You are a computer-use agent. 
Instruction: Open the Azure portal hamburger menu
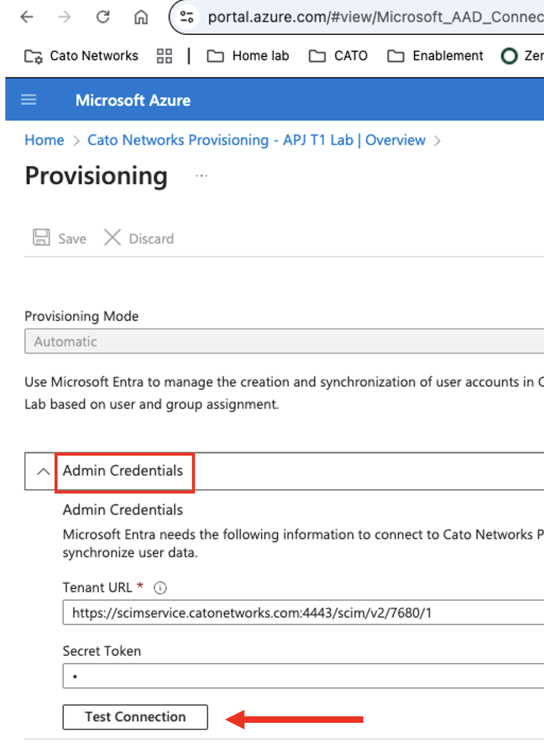tap(28, 100)
